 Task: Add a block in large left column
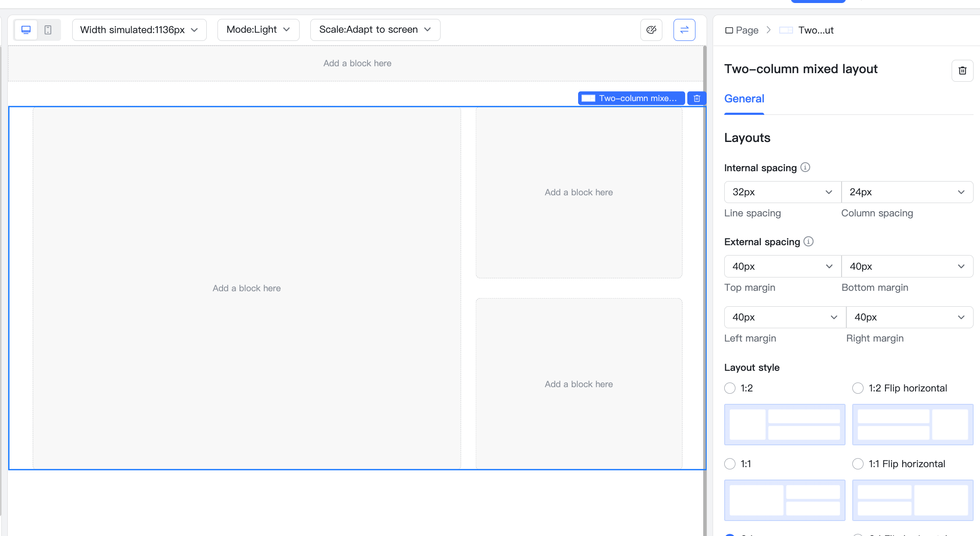point(247,288)
